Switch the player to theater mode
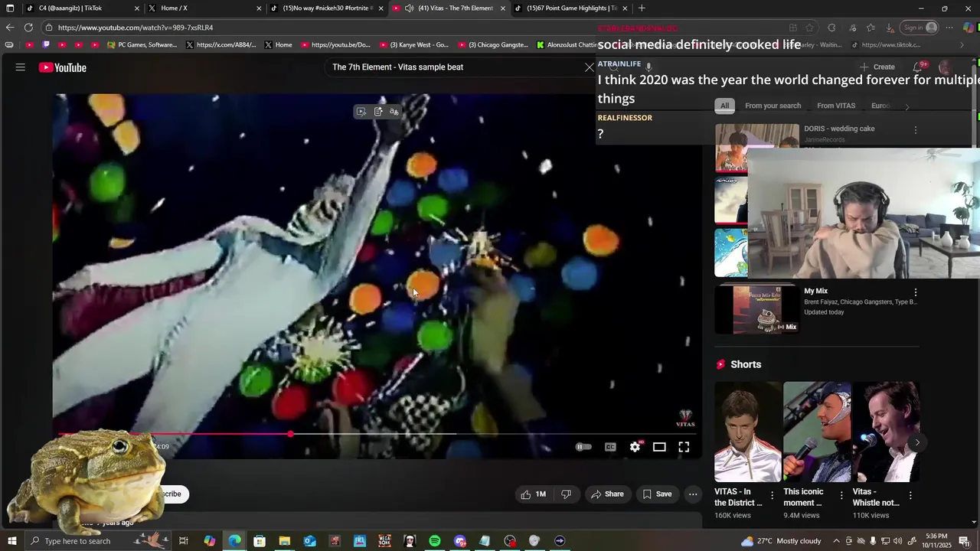The height and width of the screenshot is (551, 980). [x=659, y=447]
